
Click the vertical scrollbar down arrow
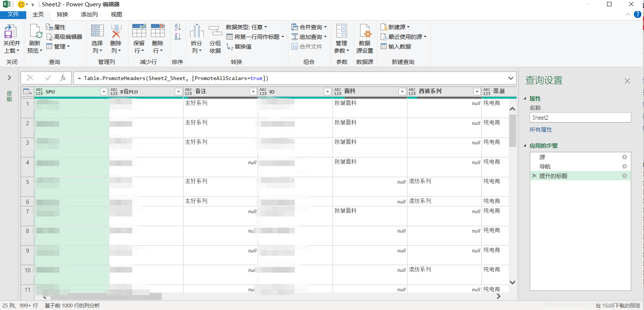pyautogui.click(x=513, y=282)
